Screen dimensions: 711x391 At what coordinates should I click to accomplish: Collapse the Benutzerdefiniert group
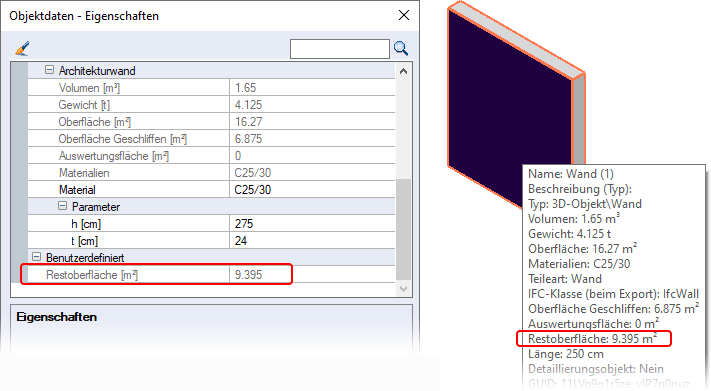click(36, 257)
